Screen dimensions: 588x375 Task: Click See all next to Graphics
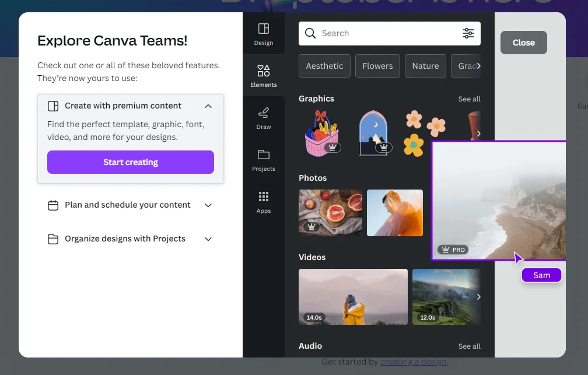[469, 99]
